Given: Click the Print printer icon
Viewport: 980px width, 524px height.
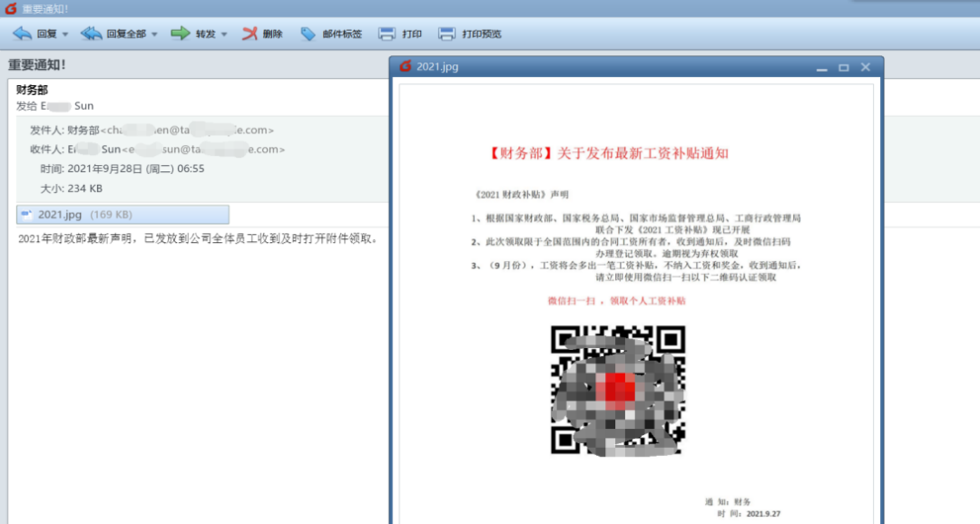Looking at the screenshot, I should [x=387, y=34].
